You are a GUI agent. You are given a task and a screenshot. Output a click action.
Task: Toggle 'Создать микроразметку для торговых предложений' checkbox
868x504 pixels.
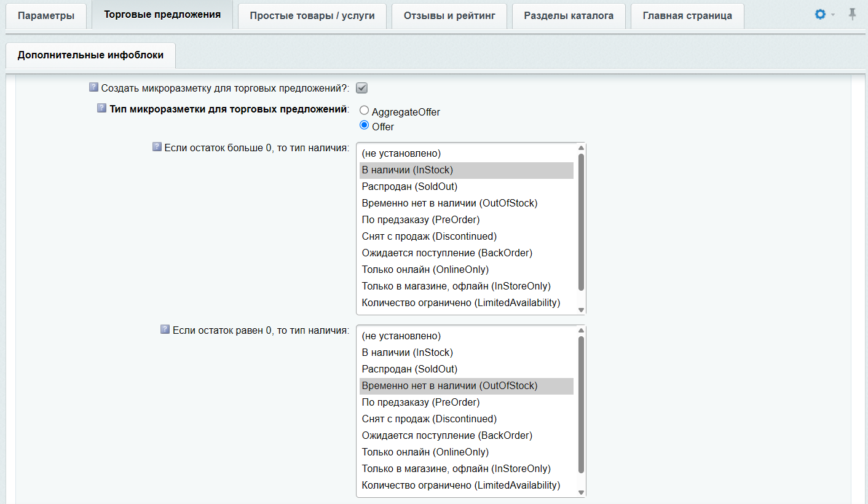[x=362, y=88]
